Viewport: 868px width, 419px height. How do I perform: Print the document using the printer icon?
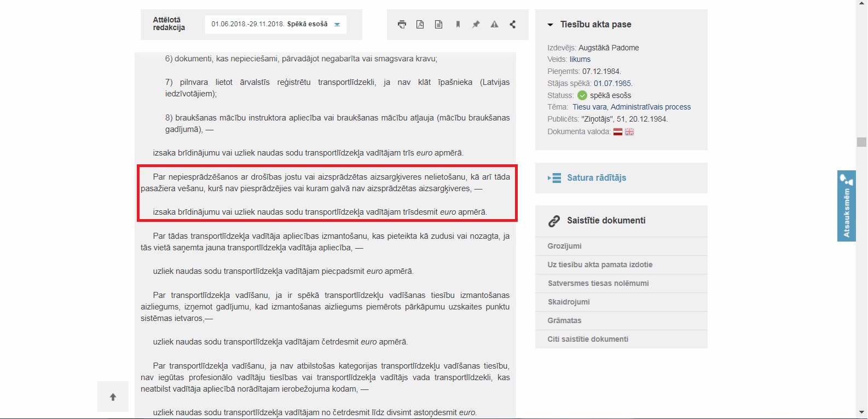click(x=402, y=24)
